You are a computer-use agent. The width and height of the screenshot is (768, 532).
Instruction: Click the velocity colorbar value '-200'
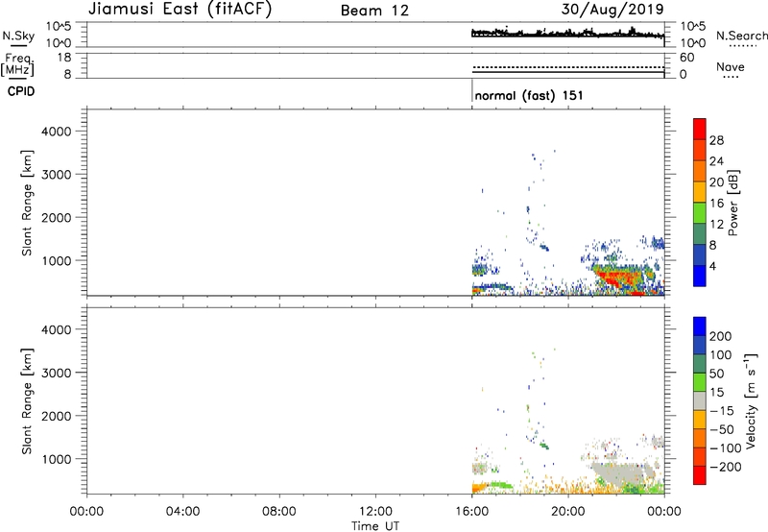tap(724, 467)
